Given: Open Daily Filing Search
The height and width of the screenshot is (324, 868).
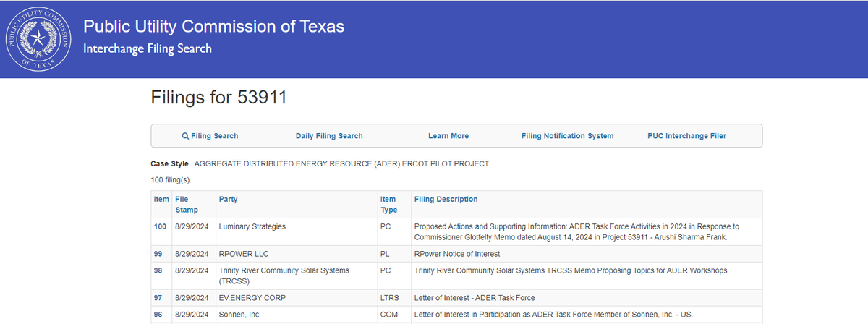Looking at the screenshot, I should tap(329, 136).
